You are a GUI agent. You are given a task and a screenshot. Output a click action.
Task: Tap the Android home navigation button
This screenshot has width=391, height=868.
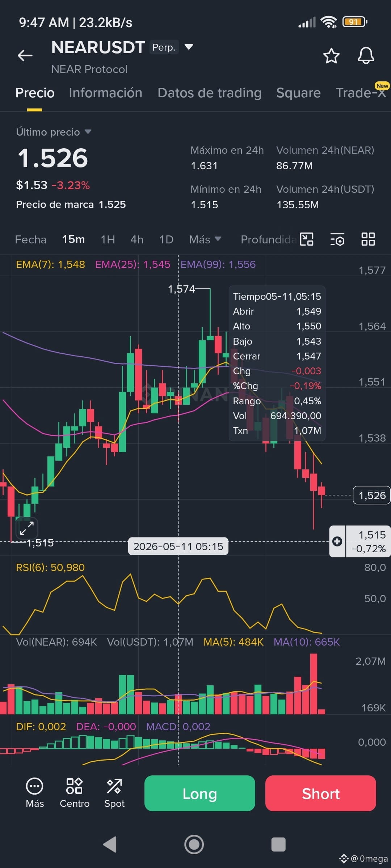(194, 844)
